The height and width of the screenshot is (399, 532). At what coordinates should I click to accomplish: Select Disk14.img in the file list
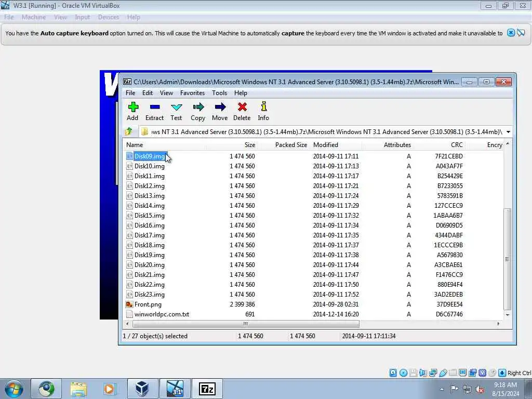pyautogui.click(x=149, y=205)
